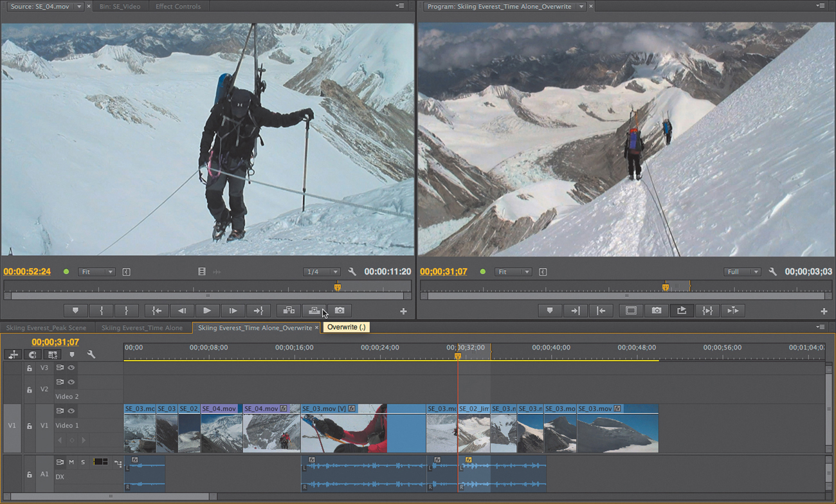Screen dimensions: 836x504
Task: Click the Overwrite button in Source Monitor
Action: coord(314,310)
